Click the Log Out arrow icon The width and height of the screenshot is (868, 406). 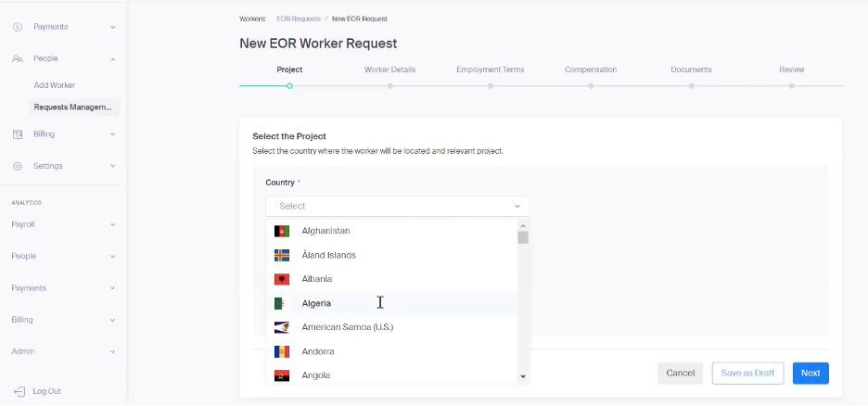coord(19,391)
